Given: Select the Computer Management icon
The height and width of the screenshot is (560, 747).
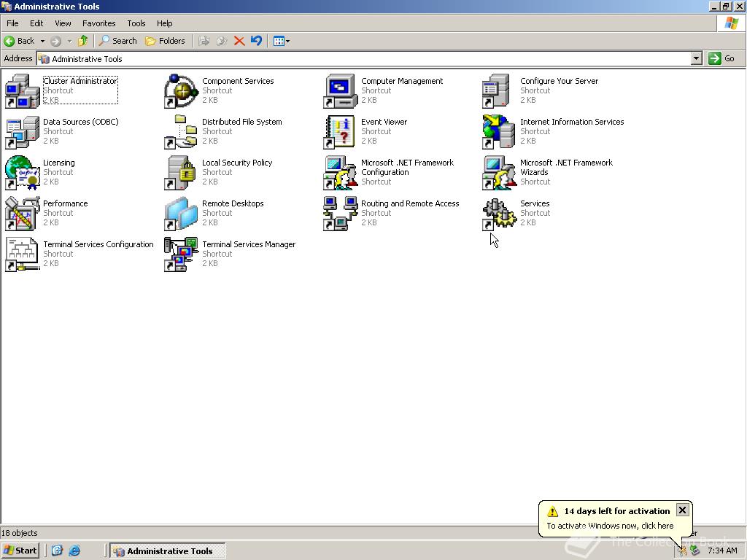Looking at the screenshot, I should pyautogui.click(x=340, y=91).
